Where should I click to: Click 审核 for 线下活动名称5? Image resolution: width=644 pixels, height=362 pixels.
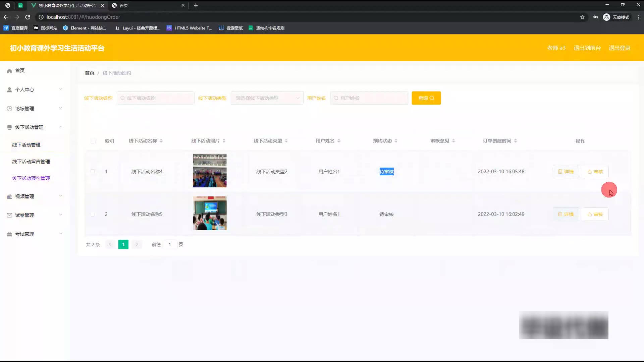[595, 214]
